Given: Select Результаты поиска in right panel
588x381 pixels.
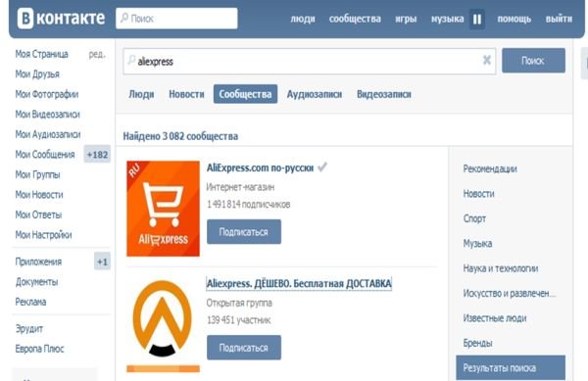Looking at the screenshot, I should (511, 368).
